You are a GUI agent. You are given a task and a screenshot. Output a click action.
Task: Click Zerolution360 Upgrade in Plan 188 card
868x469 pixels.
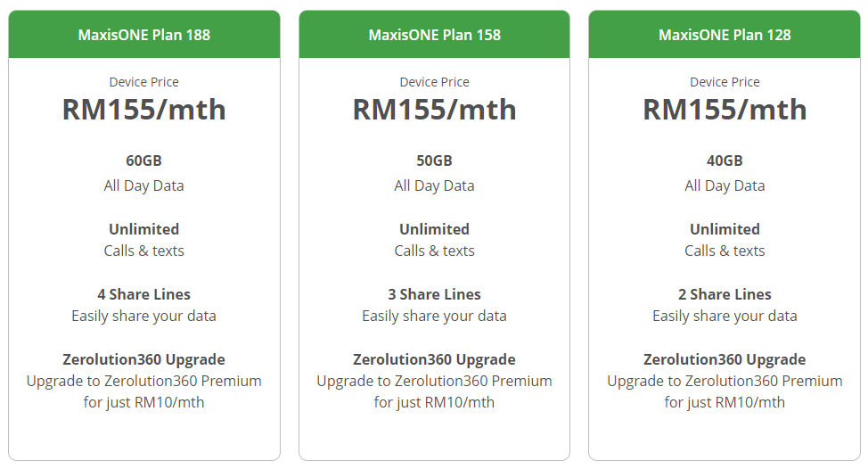[144, 359]
